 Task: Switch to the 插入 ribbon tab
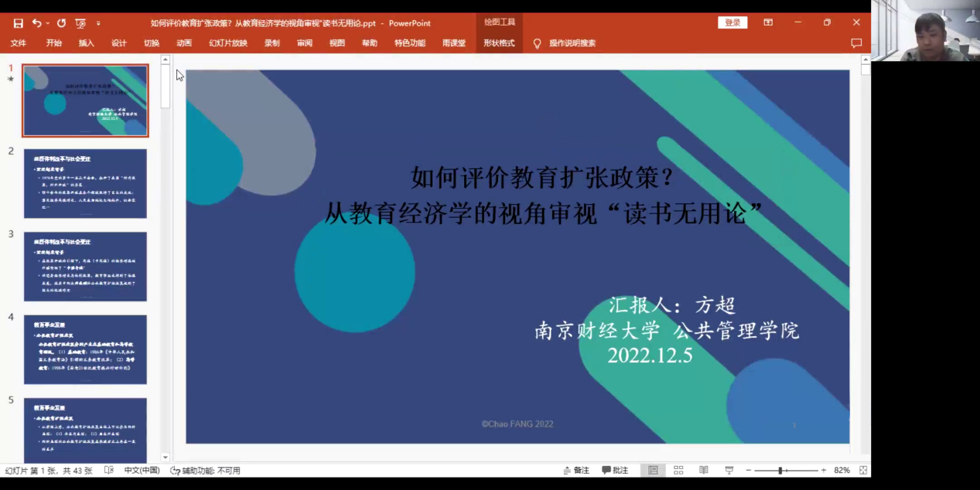pyautogui.click(x=87, y=43)
